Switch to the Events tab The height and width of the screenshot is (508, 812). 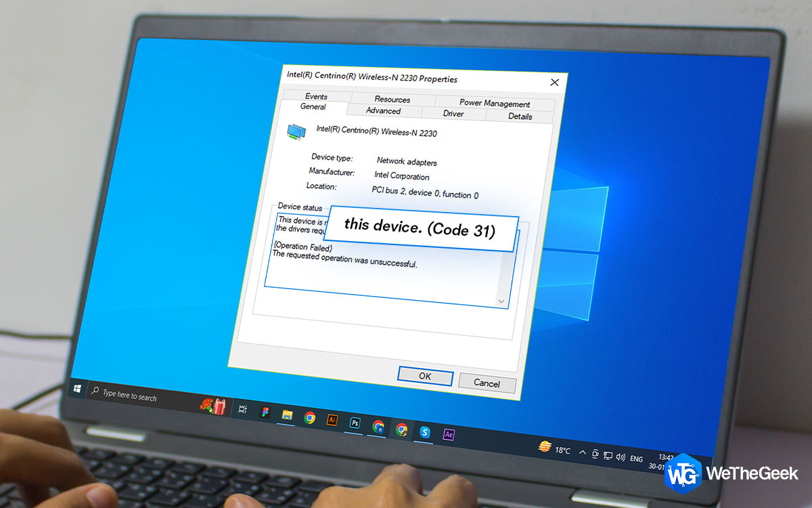(x=316, y=96)
